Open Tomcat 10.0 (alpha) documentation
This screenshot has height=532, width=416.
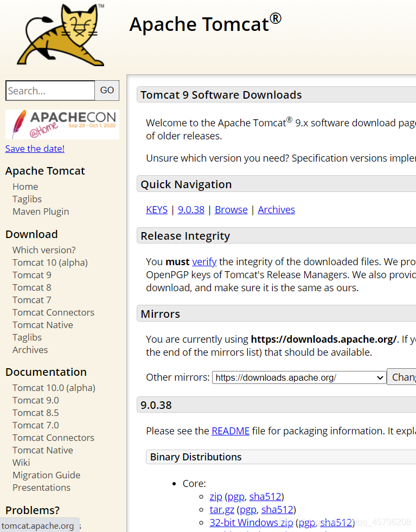click(x=54, y=388)
